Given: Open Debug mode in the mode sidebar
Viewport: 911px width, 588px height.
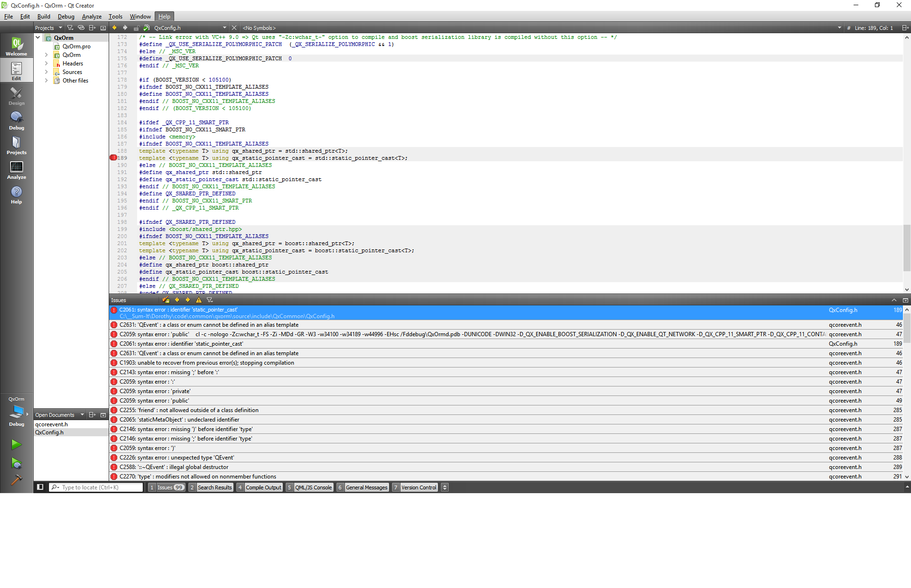Looking at the screenshot, I should point(17,120).
